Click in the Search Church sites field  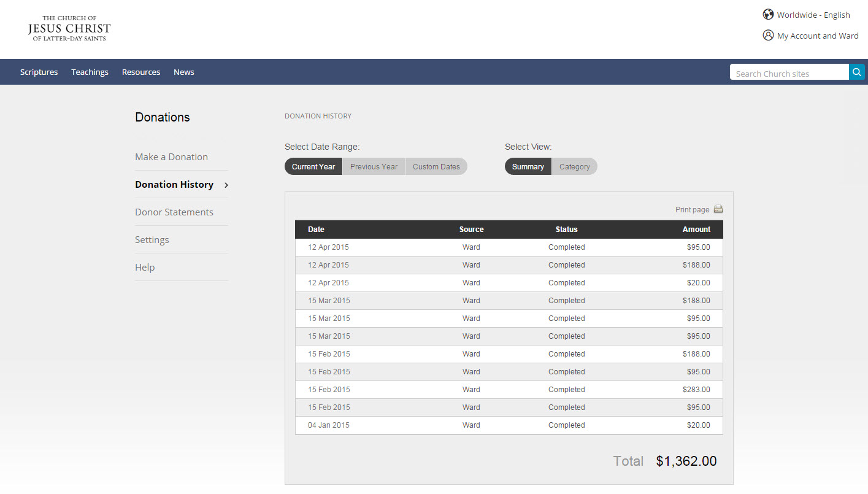[x=789, y=73]
